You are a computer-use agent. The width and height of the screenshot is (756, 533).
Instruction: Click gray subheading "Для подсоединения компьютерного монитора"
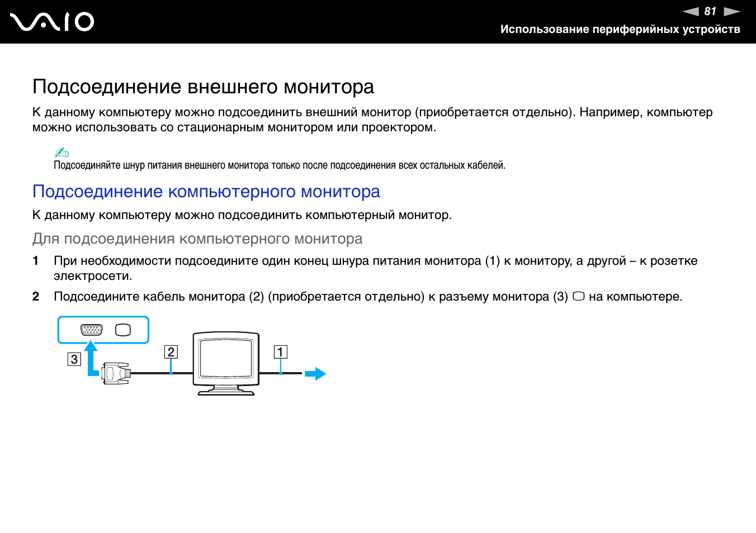click(197, 239)
